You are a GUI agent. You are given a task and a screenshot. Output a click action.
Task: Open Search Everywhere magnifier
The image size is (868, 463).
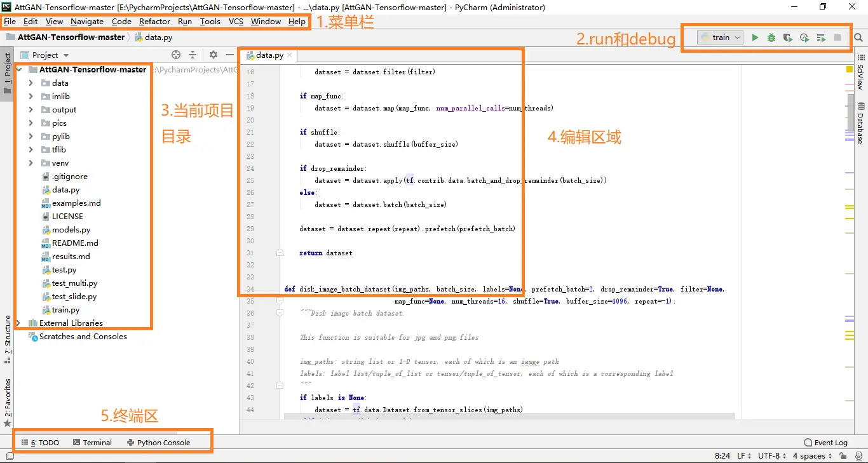858,38
